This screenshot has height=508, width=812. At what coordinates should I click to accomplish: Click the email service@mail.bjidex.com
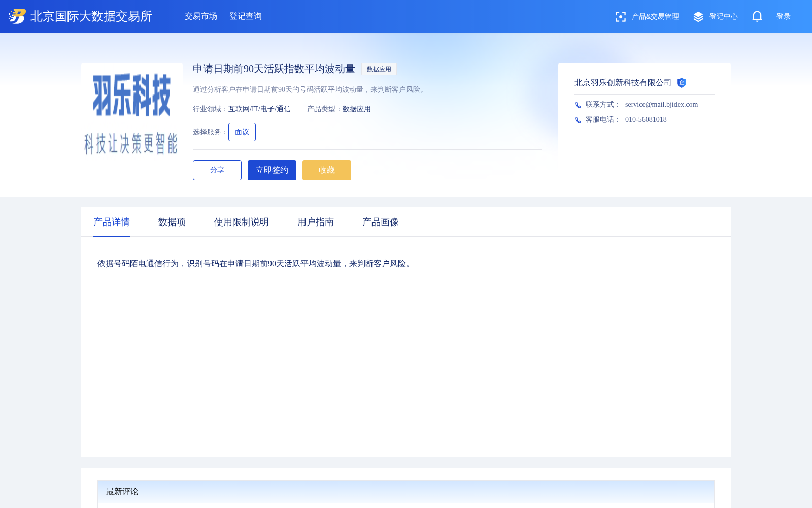662,105
